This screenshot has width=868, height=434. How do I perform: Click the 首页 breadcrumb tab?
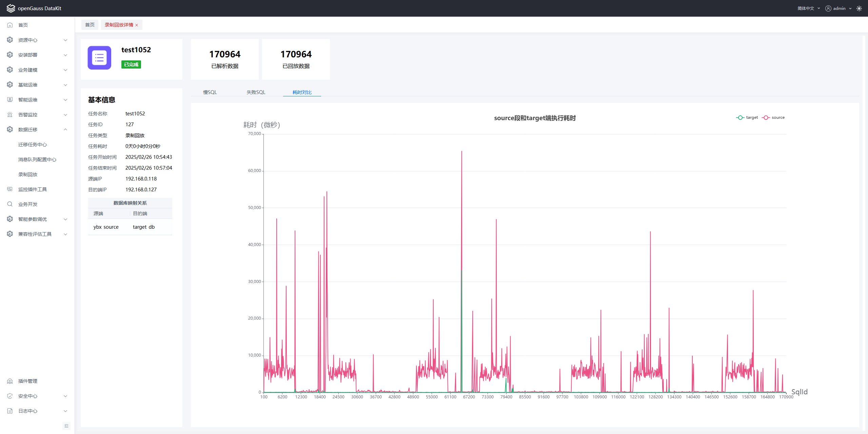(90, 25)
